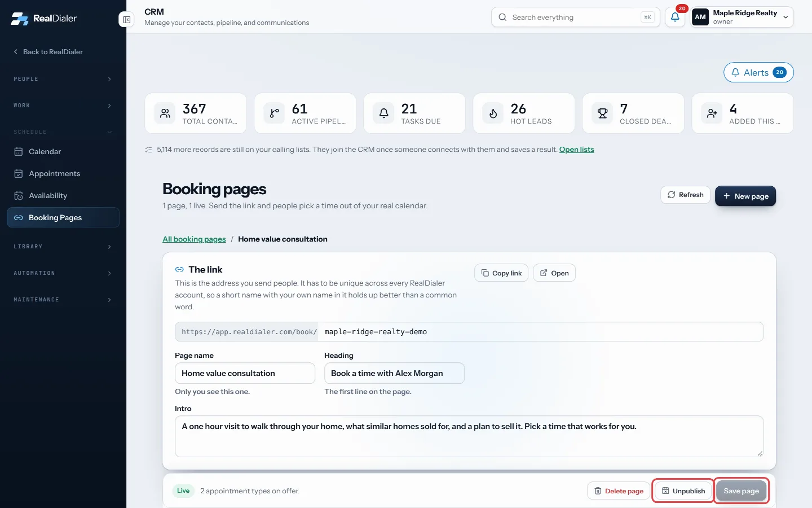Viewport: 812px width, 508px height.
Task: Click the Total Contacts people icon
Action: click(165, 113)
